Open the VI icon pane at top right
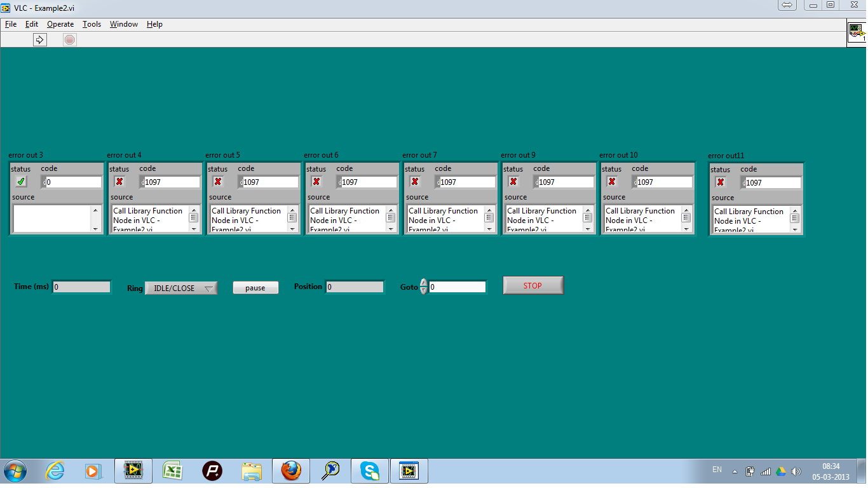This screenshot has height=488, width=868. pyautogui.click(x=857, y=32)
